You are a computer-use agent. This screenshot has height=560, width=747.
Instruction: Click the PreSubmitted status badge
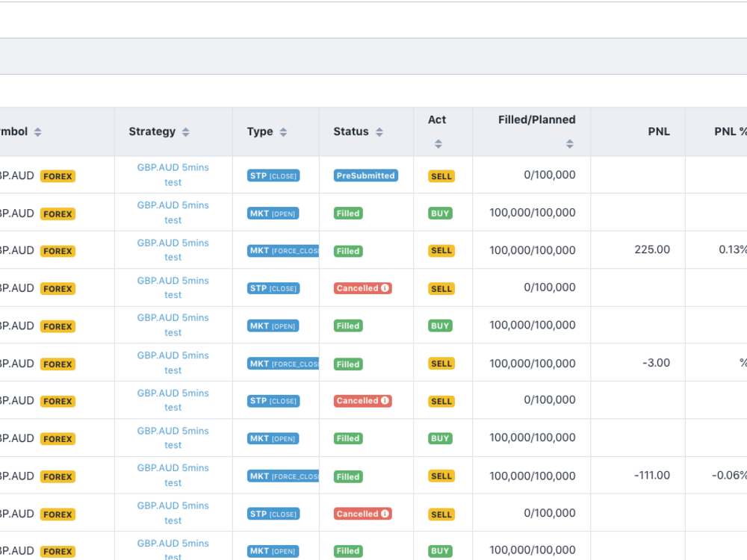coord(365,175)
